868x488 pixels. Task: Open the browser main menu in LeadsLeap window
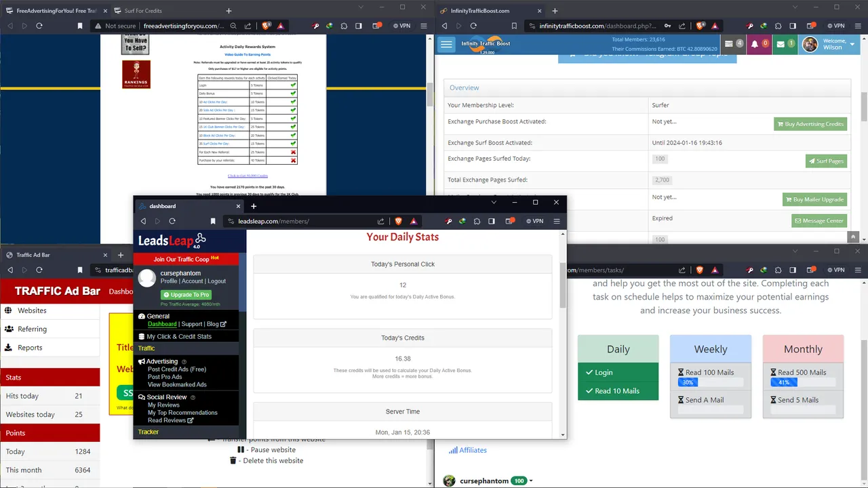click(x=557, y=221)
